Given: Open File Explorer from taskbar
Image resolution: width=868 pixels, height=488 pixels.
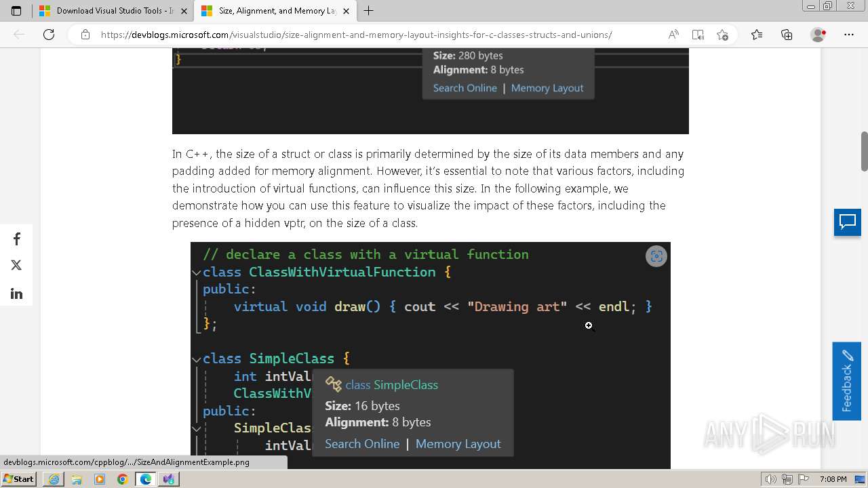Looking at the screenshot, I should pos(77,479).
